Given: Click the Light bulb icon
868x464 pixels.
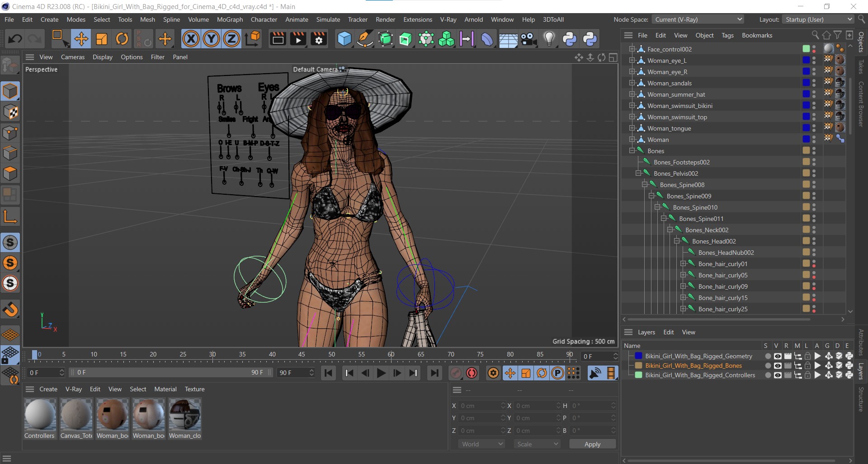Looking at the screenshot, I should [549, 39].
